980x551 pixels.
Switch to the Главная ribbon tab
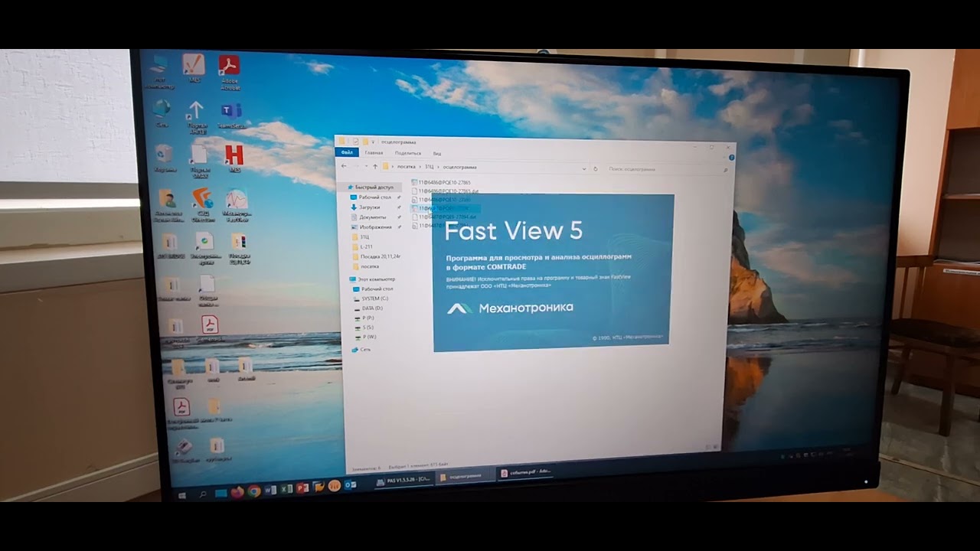[374, 153]
